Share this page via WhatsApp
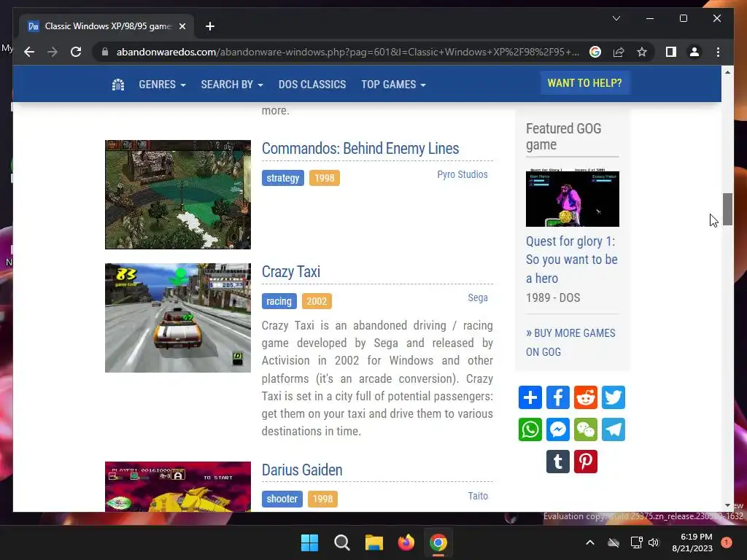This screenshot has height=560, width=747. coord(530,429)
